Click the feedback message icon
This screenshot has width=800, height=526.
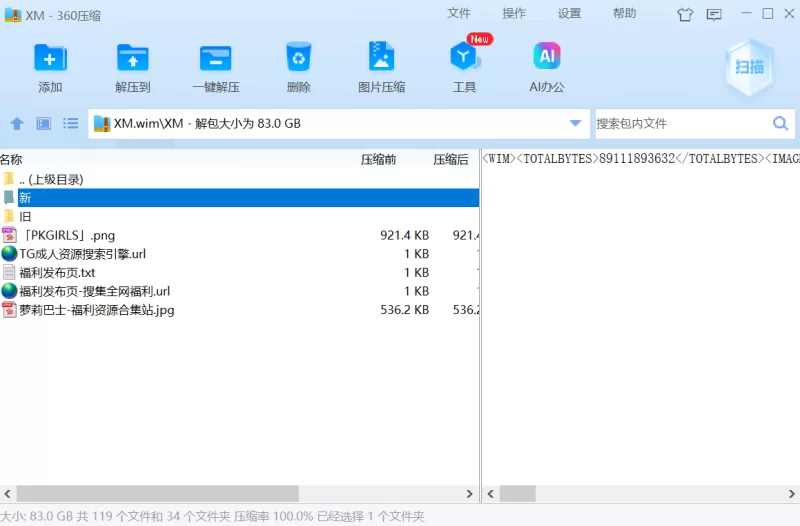click(714, 14)
